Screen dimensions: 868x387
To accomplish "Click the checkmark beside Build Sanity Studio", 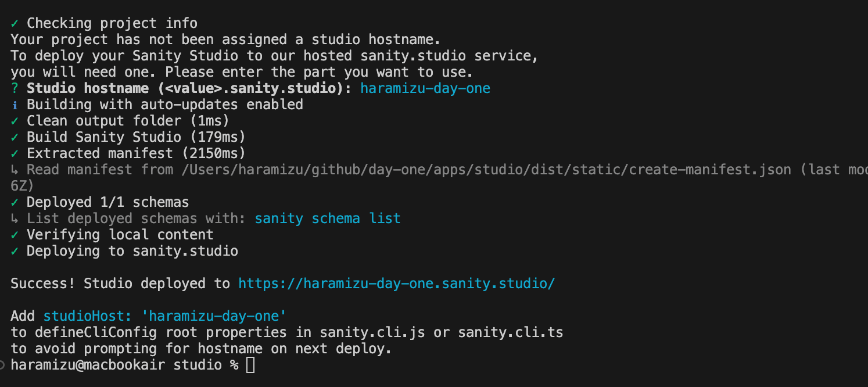I will [x=15, y=137].
